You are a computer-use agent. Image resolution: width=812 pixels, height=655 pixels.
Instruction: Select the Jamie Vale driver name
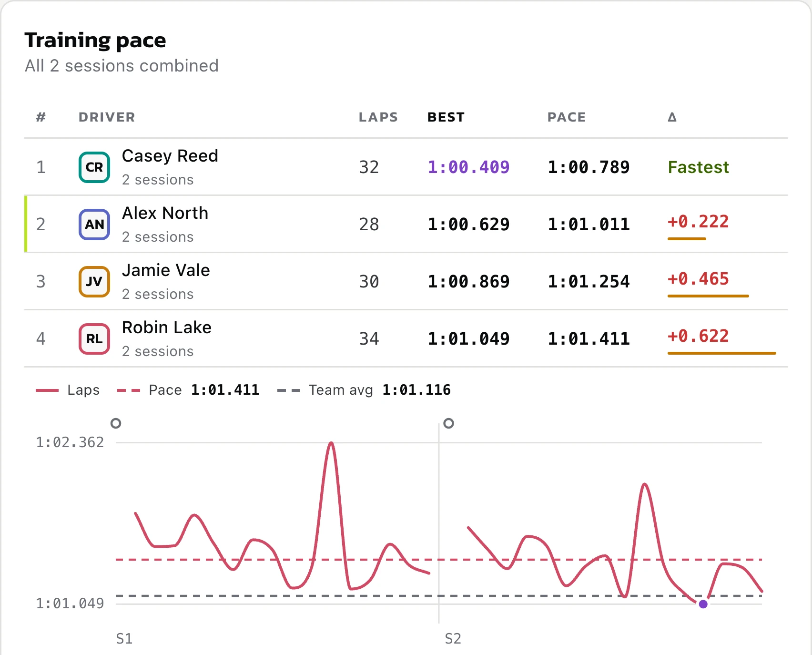pyautogui.click(x=166, y=270)
